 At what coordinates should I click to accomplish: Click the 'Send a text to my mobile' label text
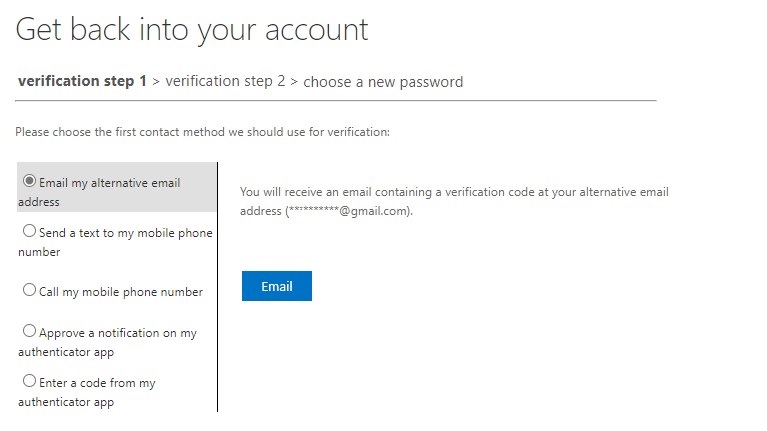[124, 233]
